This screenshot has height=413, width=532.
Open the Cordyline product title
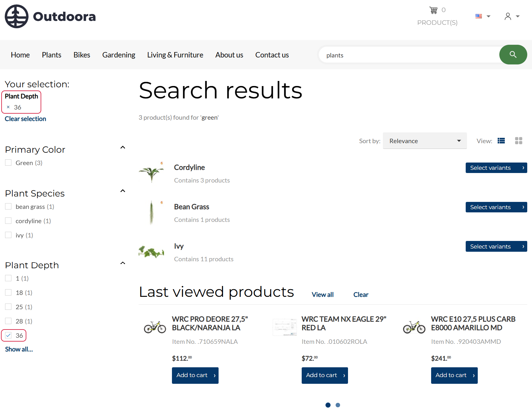[189, 167]
